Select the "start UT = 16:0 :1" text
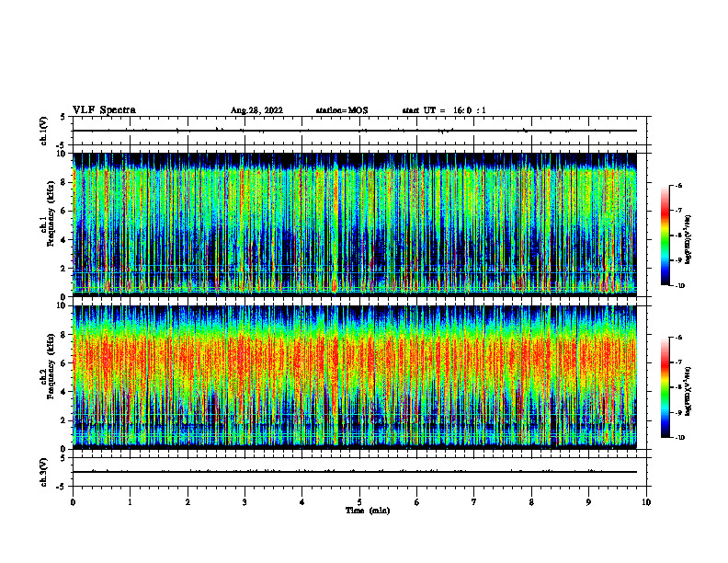 pos(444,110)
